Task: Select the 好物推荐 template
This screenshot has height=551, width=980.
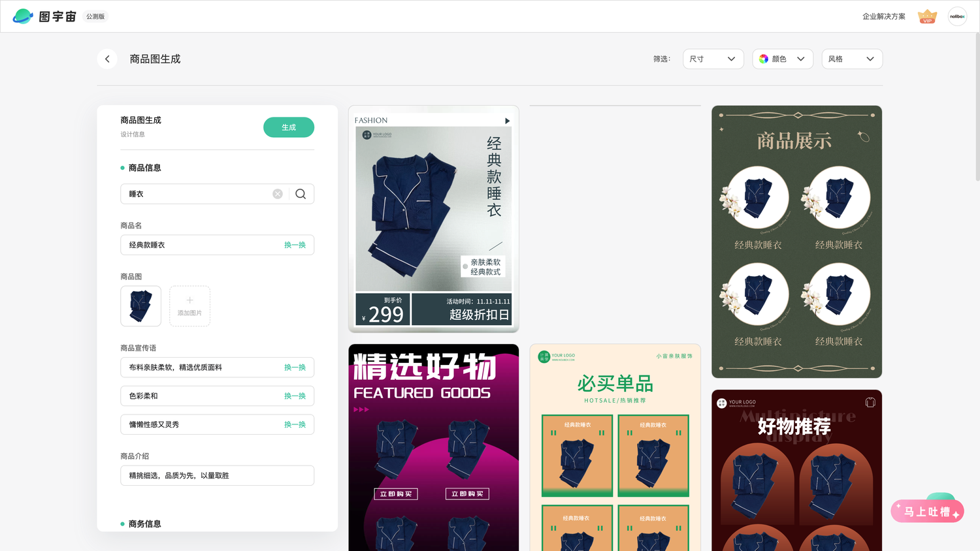Action: pyautogui.click(x=796, y=470)
